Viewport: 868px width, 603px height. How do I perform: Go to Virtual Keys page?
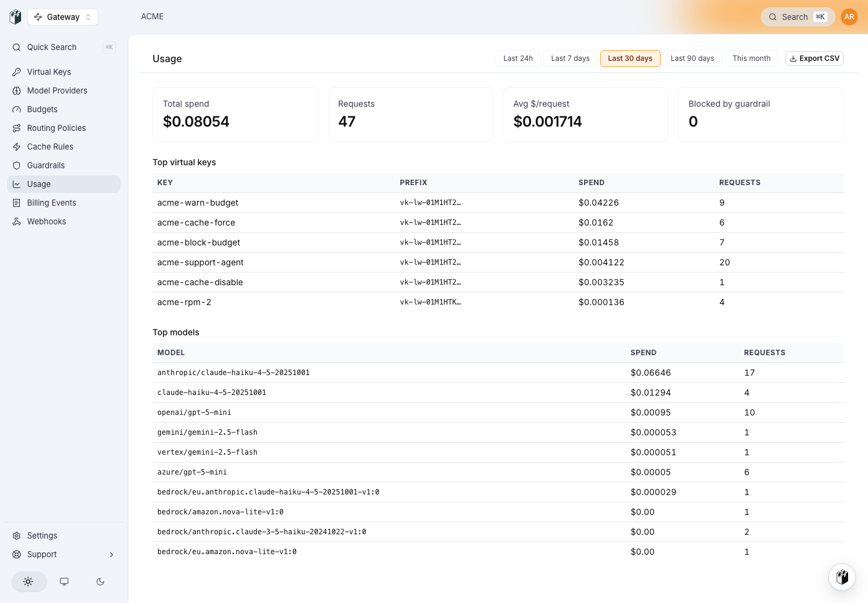[x=64, y=72]
